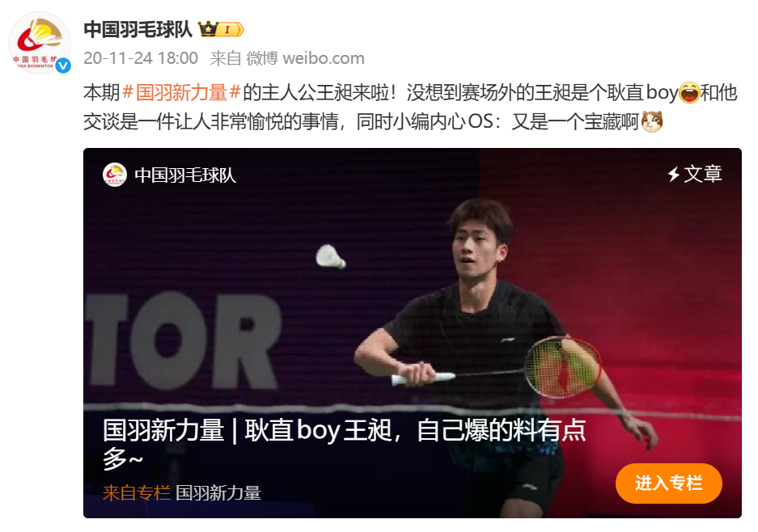
Task: Click the blue verified V badge
Action: (x=63, y=65)
